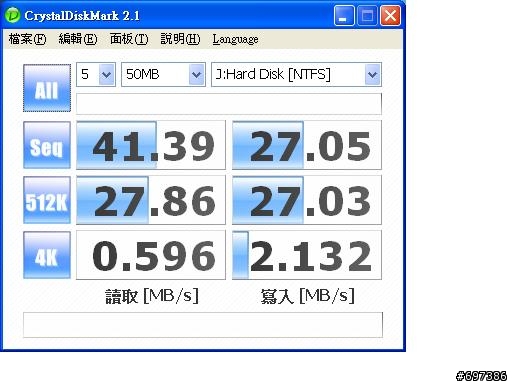512x384 pixels.
Task: Click the 512K read result 27.86
Action: pos(151,200)
